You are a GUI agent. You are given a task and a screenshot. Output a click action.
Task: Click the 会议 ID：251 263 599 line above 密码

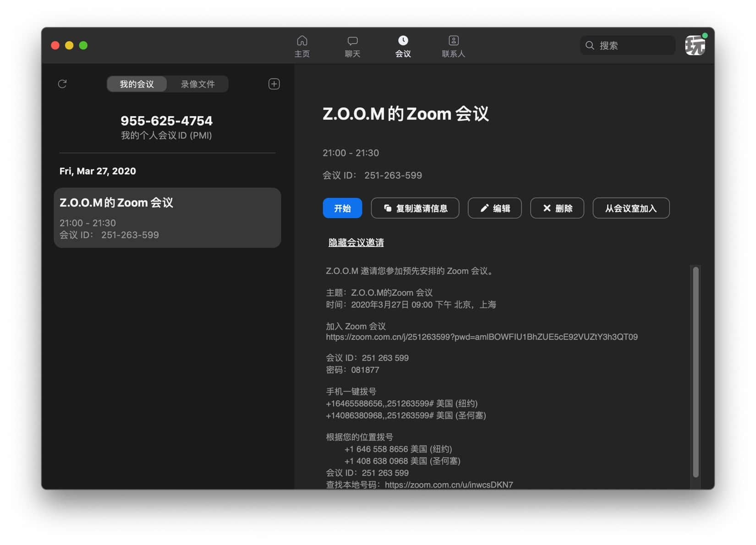(367, 358)
